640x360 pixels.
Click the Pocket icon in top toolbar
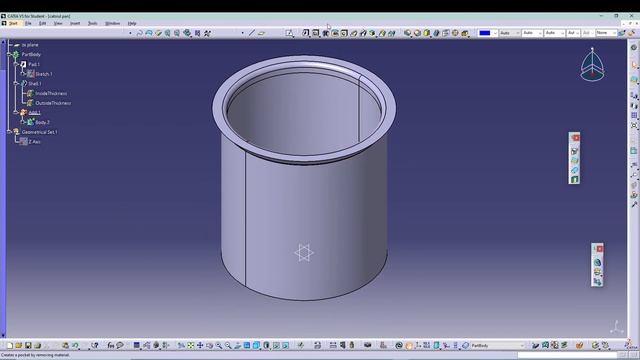pos(316,33)
